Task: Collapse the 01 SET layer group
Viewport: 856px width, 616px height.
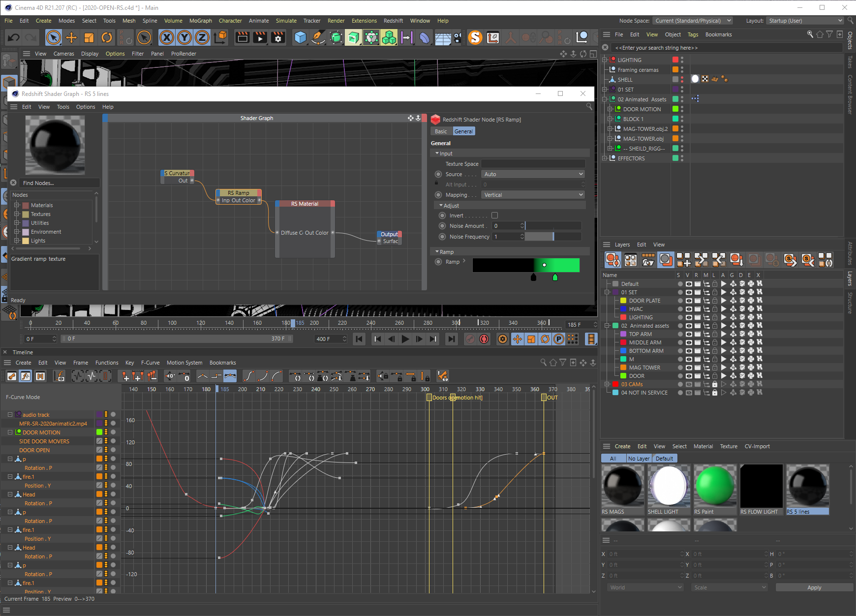Action: (x=607, y=292)
